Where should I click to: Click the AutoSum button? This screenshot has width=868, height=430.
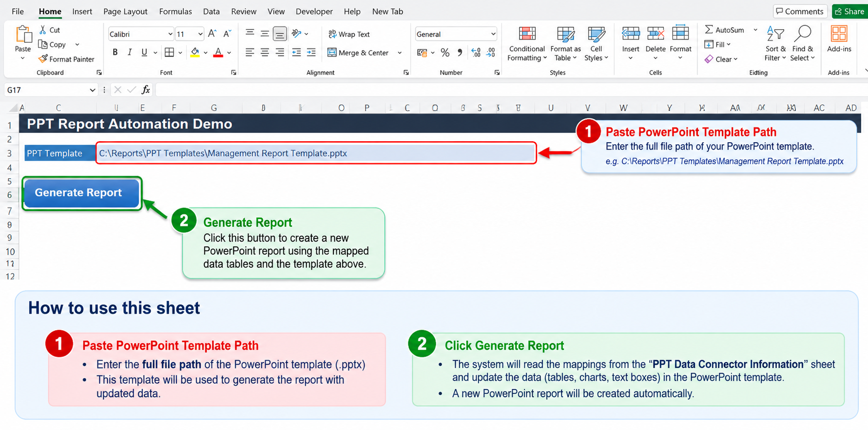pyautogui.click(x=724, y=30)
